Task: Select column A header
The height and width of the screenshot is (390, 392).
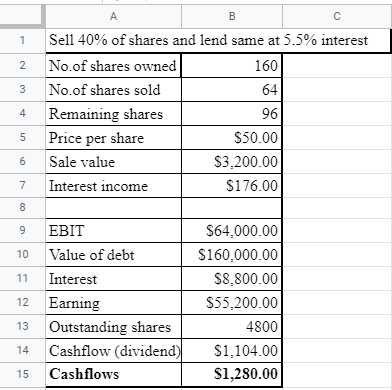Action: pyautogui.click(x=113, y=16)
